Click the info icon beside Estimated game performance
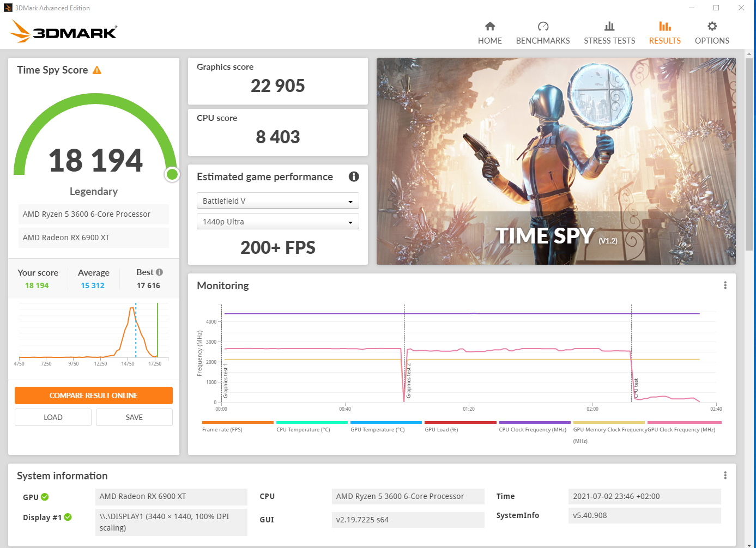756x548 pixels. [x=354, y=176]
